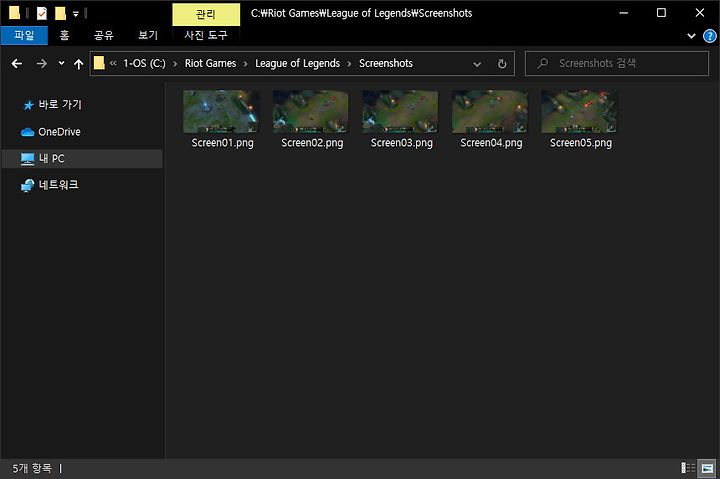720x479 pixels.
Task: Click the Screenshots search field
Action: pyautogui.click(x=617, y=63)
